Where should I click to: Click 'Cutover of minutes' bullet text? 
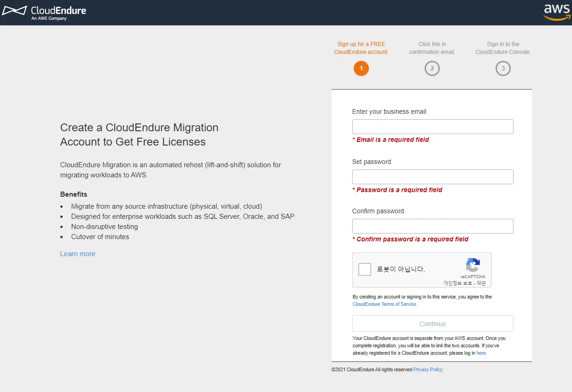[x=100, y=237]
